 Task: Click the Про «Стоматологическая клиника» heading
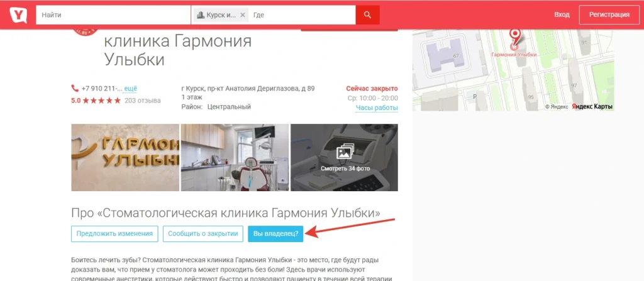click(x=226, y=213)
